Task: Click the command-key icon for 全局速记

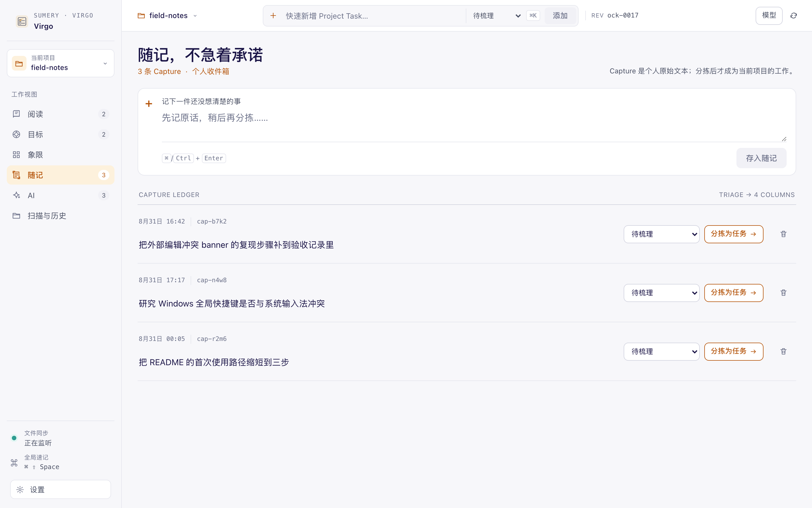Action: click(14, 463)
